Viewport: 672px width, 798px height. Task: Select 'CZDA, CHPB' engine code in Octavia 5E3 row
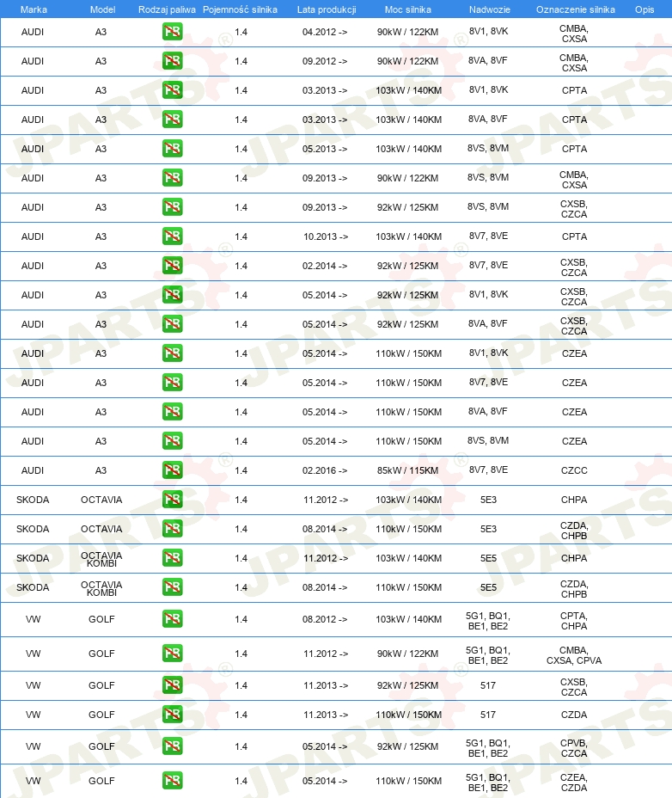click(x=574, y=531)
